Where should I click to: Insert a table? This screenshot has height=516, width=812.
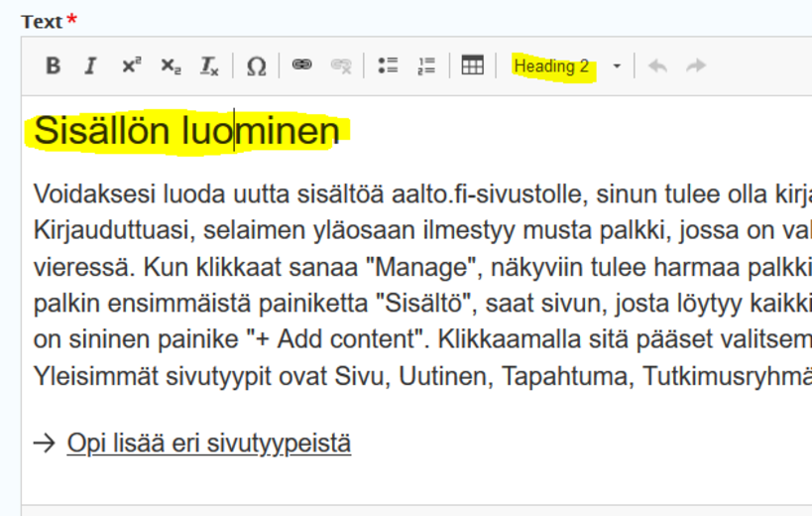pyautogui.click(x=473, y=66)
